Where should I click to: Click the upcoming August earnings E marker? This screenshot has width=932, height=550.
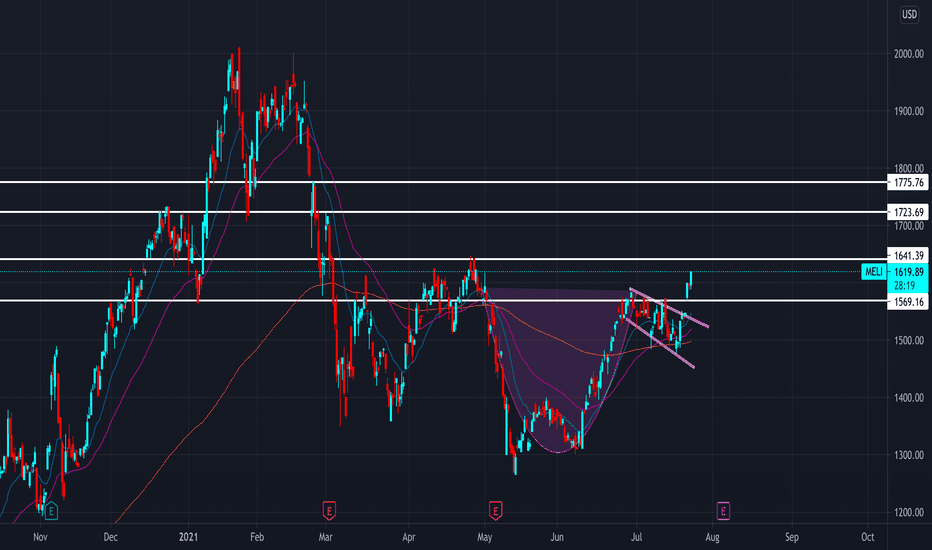(x=723, y=511)
